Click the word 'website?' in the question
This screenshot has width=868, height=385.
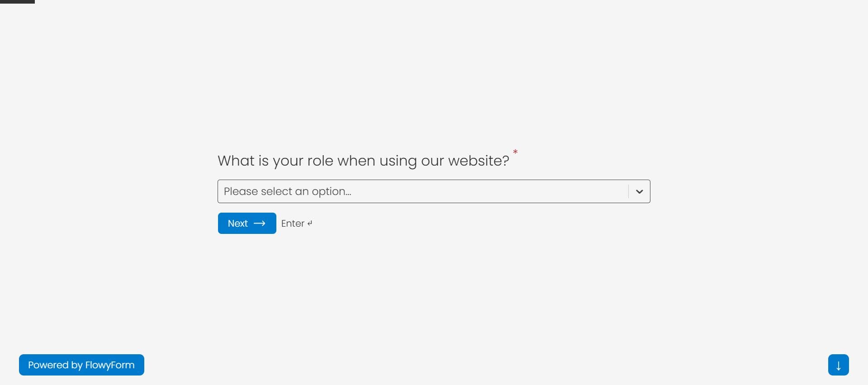pos(479,161)
